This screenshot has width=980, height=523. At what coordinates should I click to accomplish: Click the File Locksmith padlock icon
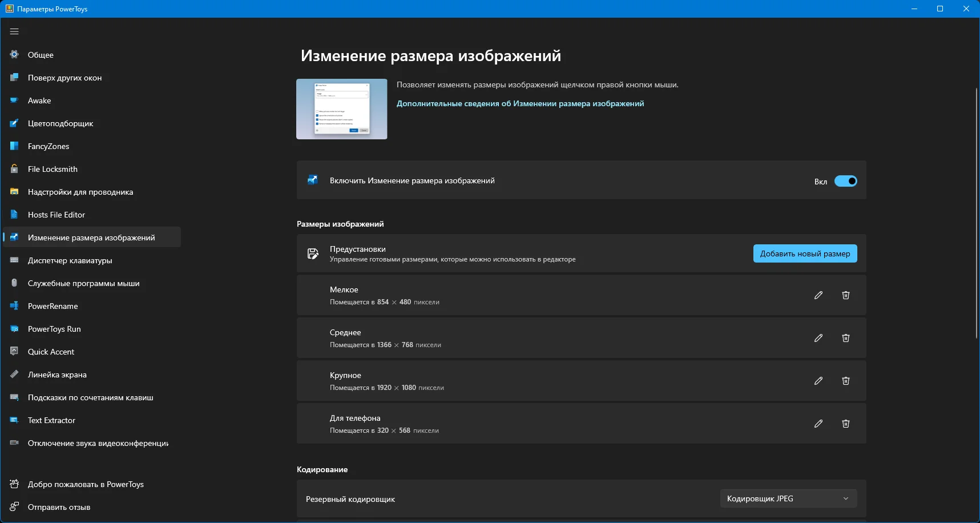(14, 169)
